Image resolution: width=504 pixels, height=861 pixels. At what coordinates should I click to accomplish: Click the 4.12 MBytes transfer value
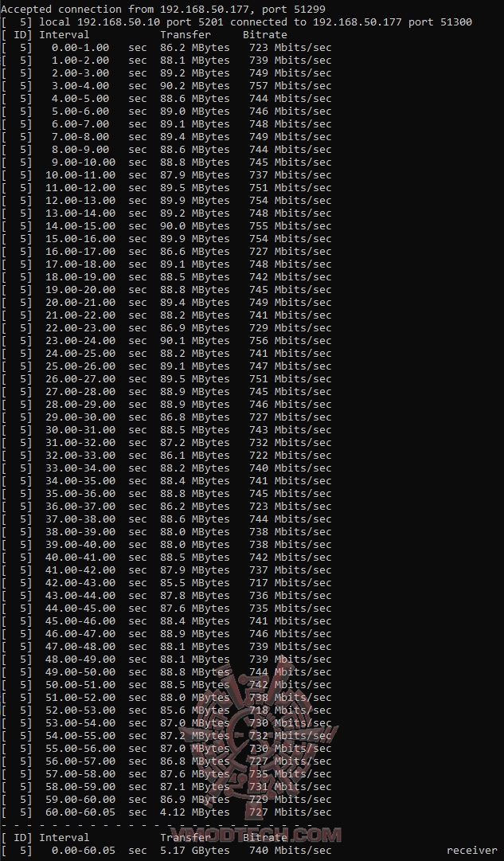click(195, 812)
